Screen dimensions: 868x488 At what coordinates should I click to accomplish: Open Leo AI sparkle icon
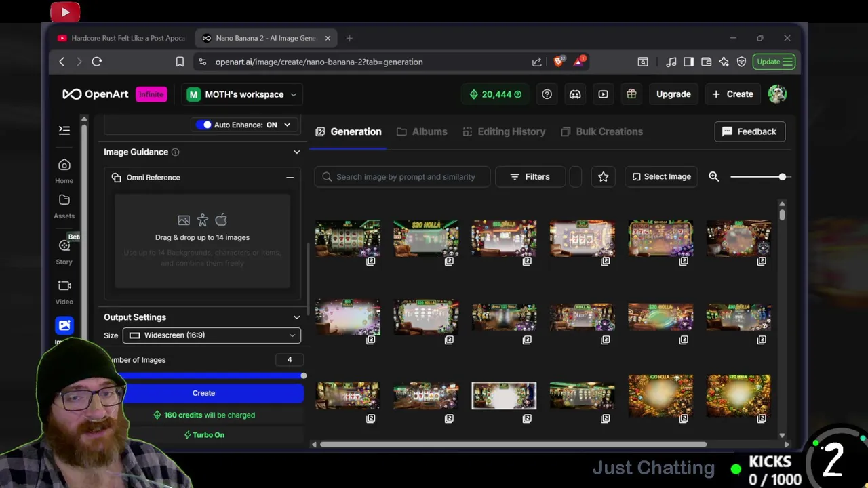(x=724, y=62)
